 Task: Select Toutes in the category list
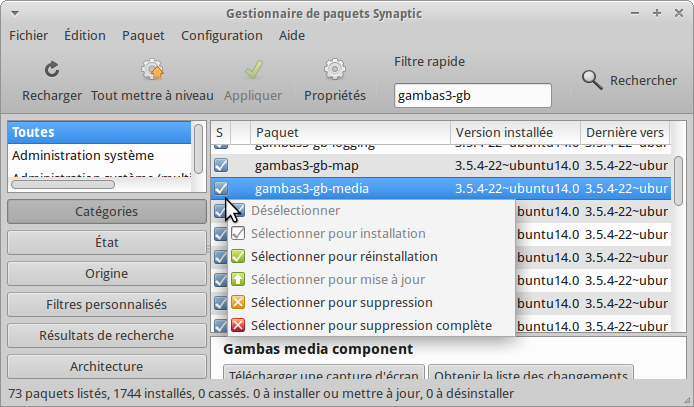click(x=99, y=132)
